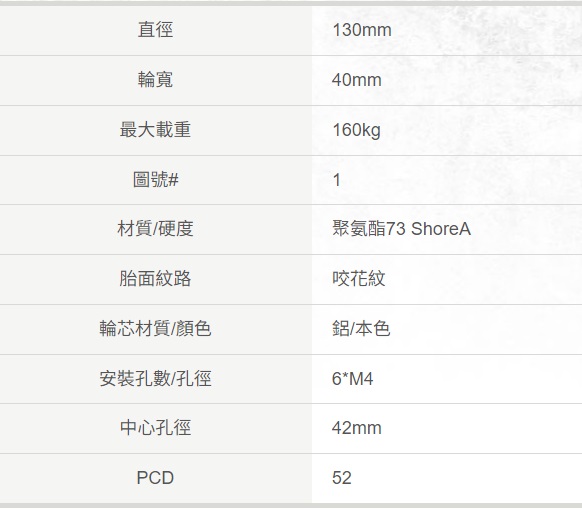Click the 輪芯材質/顏色 label cell
582x509 pixels.
pos(156,329)
